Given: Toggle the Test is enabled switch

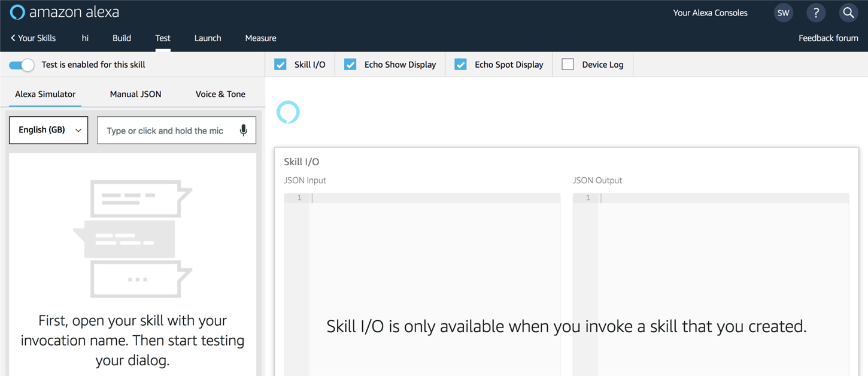Looking at the screenshot, I should pyautogui.click(x=22, y=65).
